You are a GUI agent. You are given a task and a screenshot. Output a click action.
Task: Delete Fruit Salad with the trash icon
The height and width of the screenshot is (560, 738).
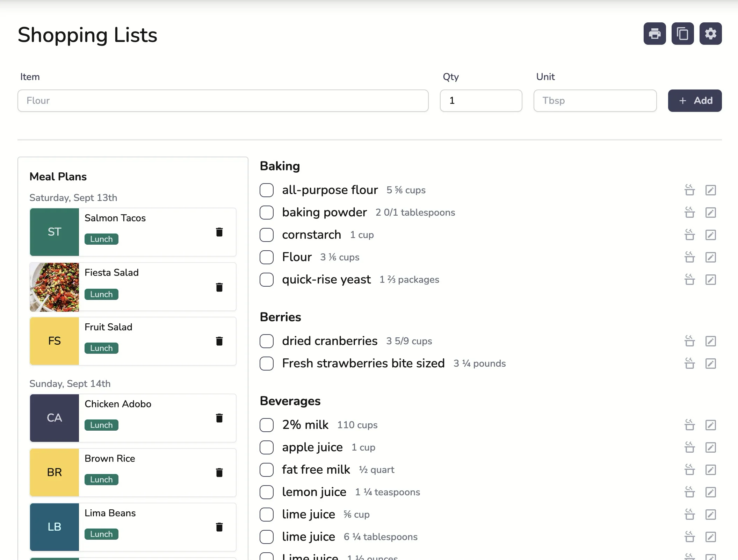[x=219, y=341]
